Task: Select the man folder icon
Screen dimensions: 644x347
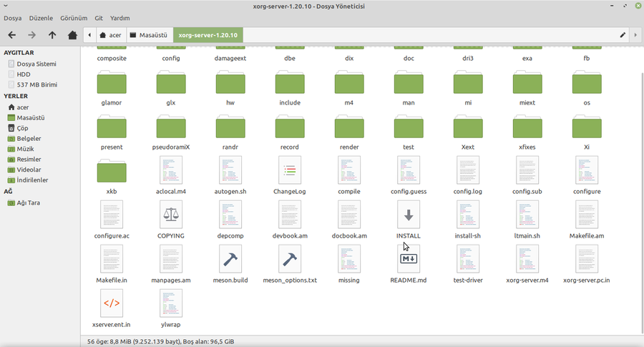Action: pos(409,84)
